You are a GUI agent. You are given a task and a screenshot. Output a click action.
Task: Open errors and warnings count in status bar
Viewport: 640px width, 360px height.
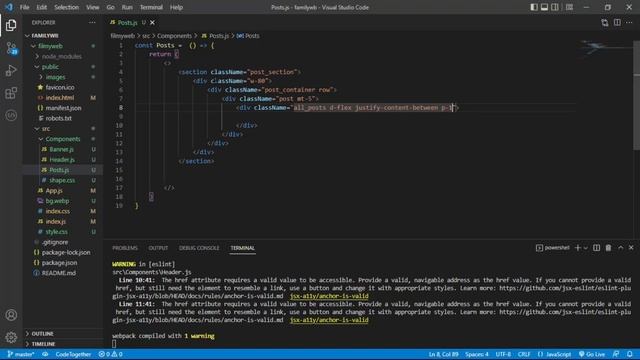(110, 354)
